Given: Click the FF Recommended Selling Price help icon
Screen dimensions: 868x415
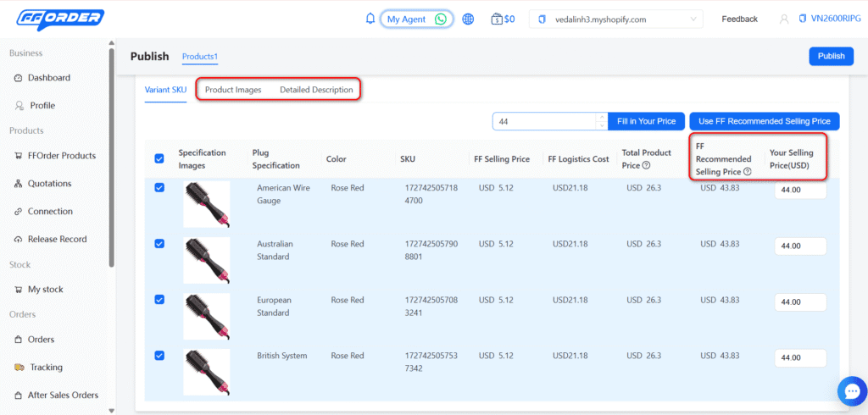Looking at the screenshot, I should click(x=748, y=172).
